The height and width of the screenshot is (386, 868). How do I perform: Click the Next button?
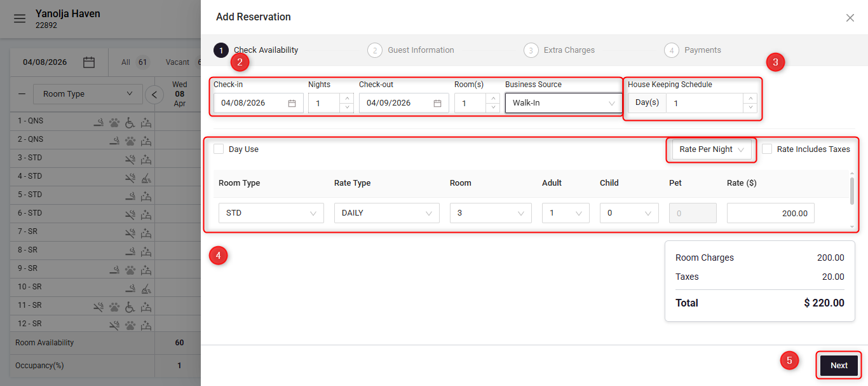[x=839, y=366]
